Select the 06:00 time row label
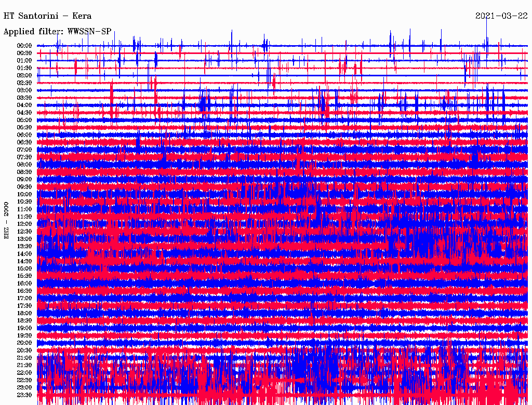This screenshot has height=405, width=532. (x=24, y=135)
